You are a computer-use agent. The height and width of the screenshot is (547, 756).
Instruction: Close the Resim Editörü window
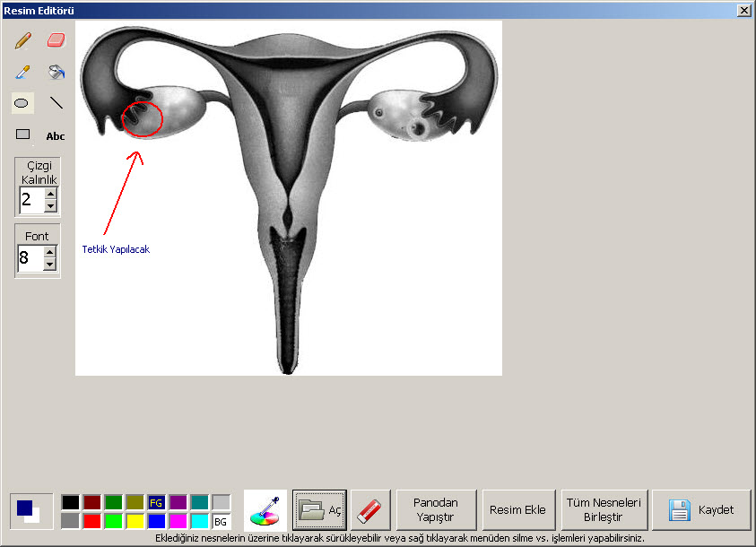pyautogui.click(x=744, y=10)
